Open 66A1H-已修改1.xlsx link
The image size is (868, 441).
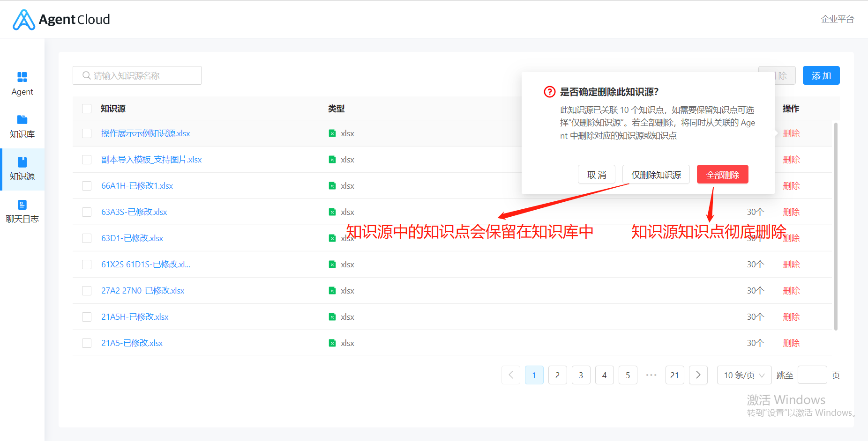click(x=137, y=186)
